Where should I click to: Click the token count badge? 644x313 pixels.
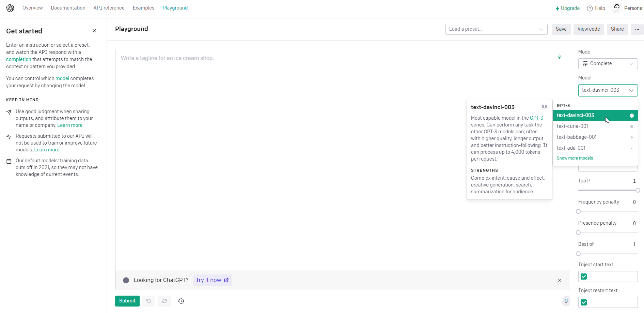tap(566, 301)
